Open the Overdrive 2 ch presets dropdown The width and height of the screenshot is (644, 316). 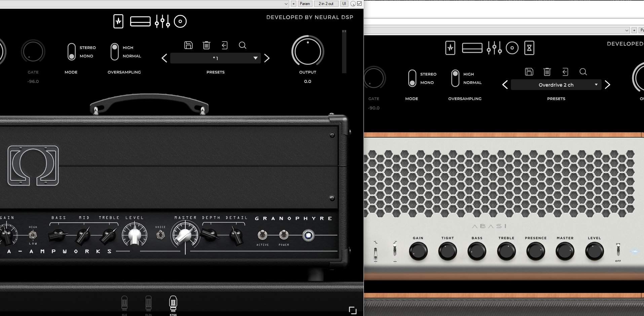pos(556,85)
